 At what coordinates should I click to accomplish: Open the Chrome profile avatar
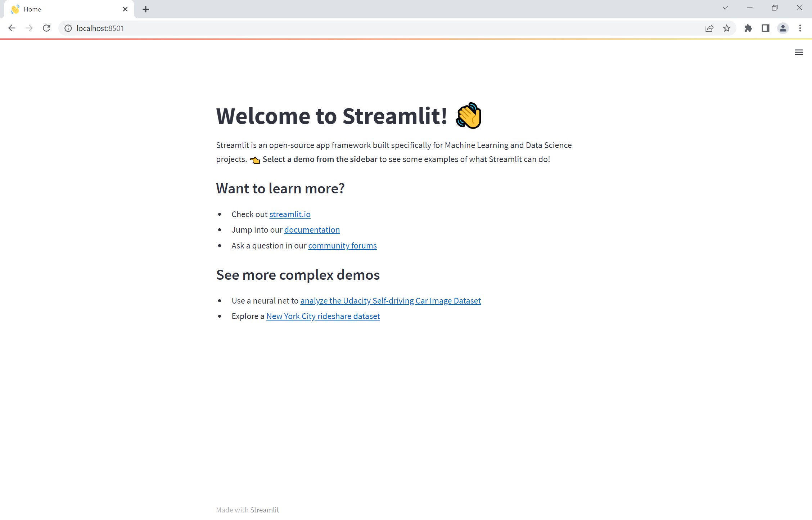(x=782, y=28)
